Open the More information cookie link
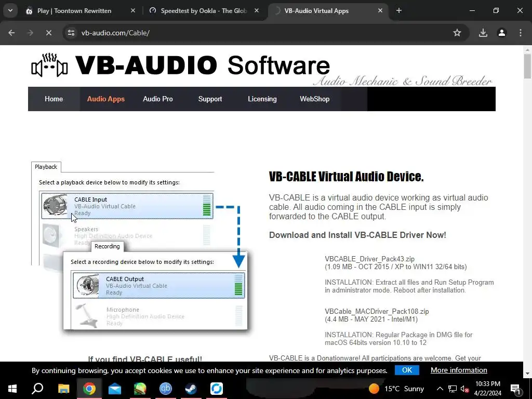This screenshot has height=399, width=532. pos(459,370)
